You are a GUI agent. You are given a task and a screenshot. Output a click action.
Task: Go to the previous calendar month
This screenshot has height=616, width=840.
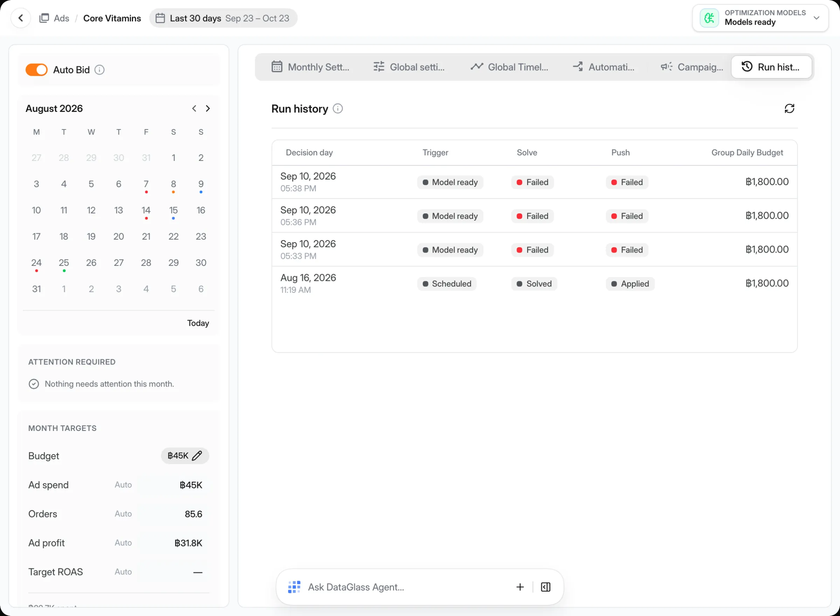point(194,108)
